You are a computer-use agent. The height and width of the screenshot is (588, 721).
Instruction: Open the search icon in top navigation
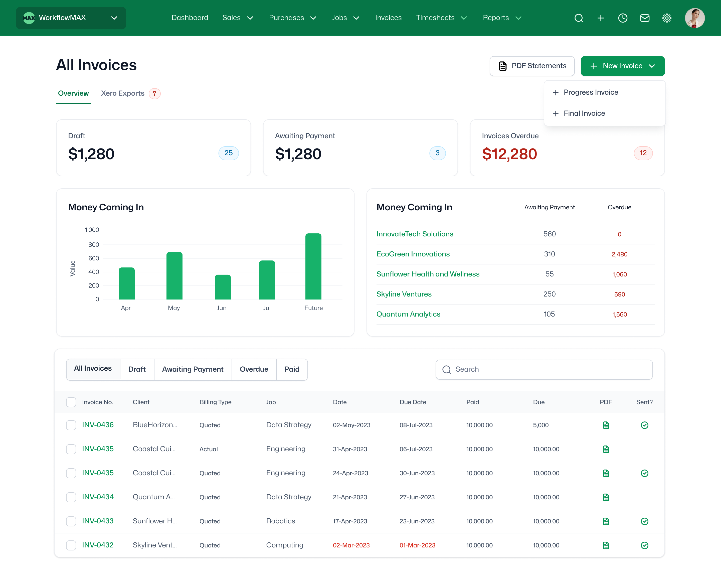tap(579, 18)
